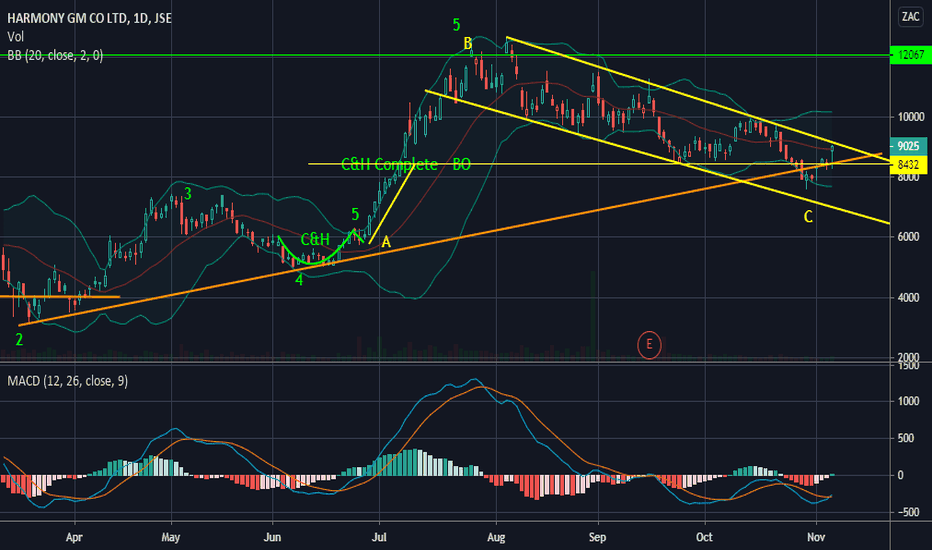Click the green '4' wave label
This screenshot has height=550, width=932.
(299, 279)
